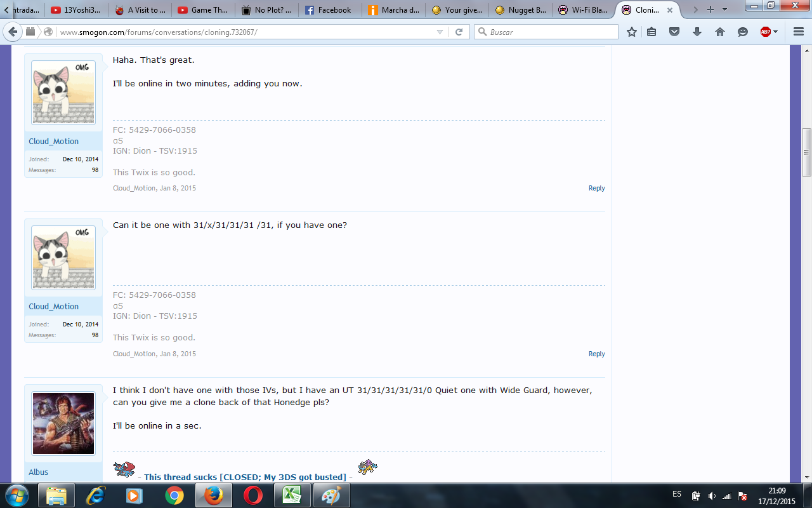Screen dimensions: 812x508
Task: Switch to the 'Nugget B...' tab
Action: [x=520, y=10]
